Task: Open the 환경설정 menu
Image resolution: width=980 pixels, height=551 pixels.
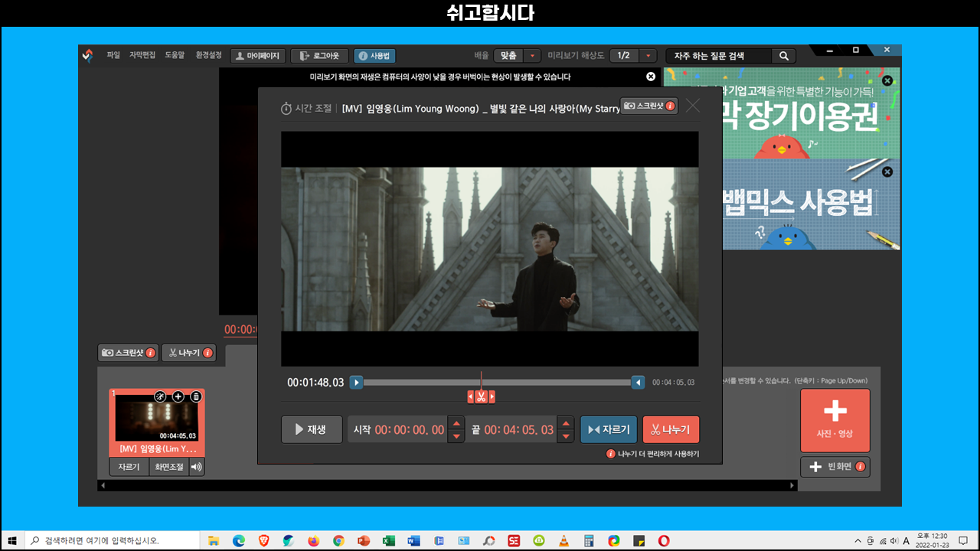Action: click(x=209, y=55)
